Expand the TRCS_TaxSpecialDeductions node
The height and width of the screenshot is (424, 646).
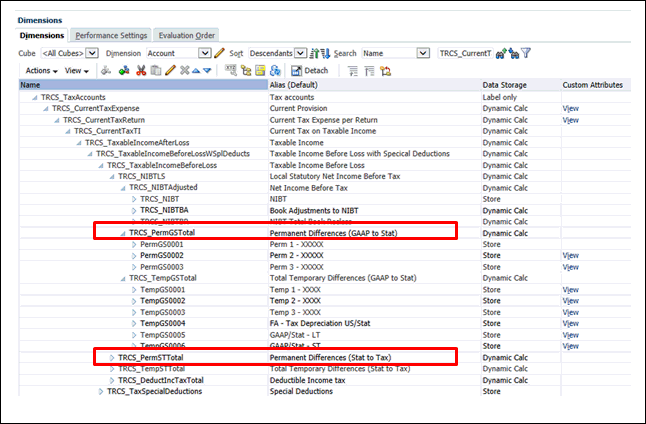pyautogui.click(x=101, y=391)
